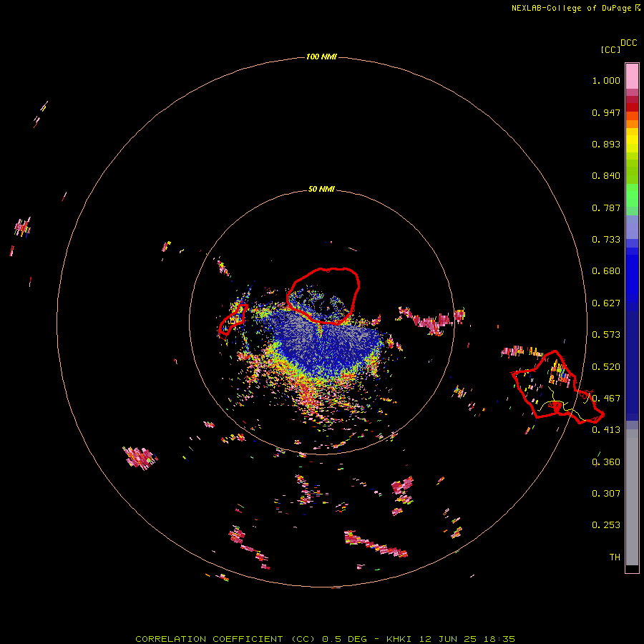Click the 1.000 scale value

click(x=606, y=80)
